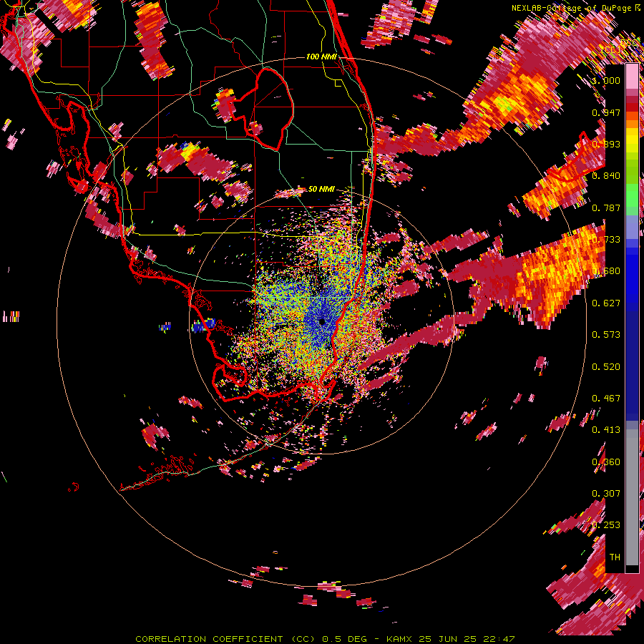
Task: Pick the gray band of the color bar
Action: 632,497
